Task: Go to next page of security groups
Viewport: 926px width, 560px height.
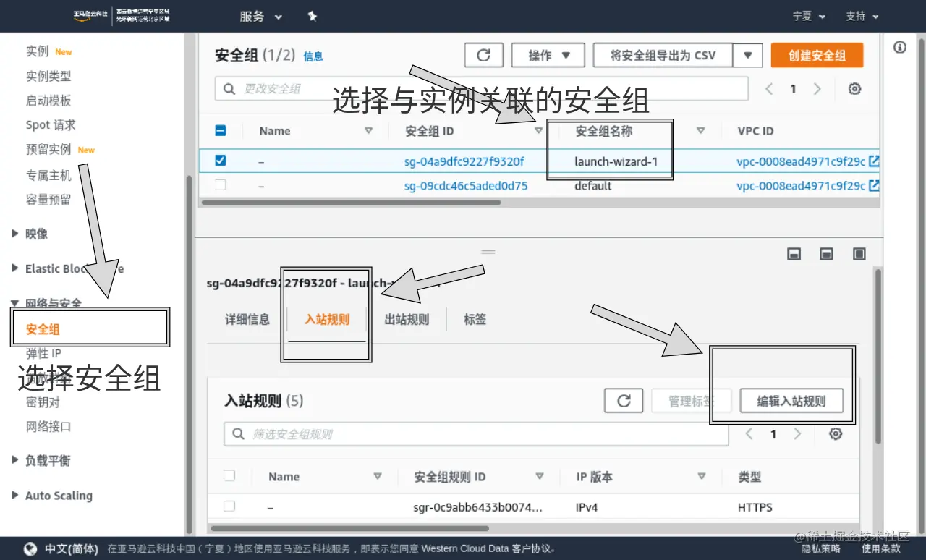Action: [817, 89]
